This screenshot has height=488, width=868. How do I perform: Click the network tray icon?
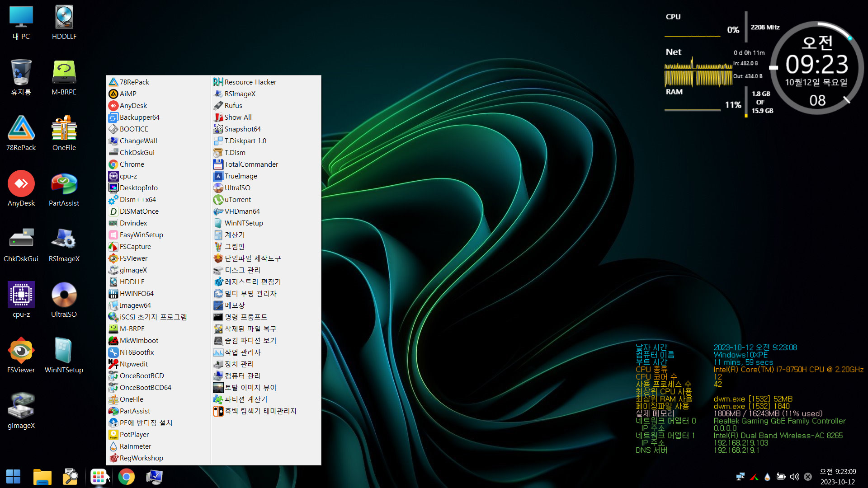[x=740, y=477]
